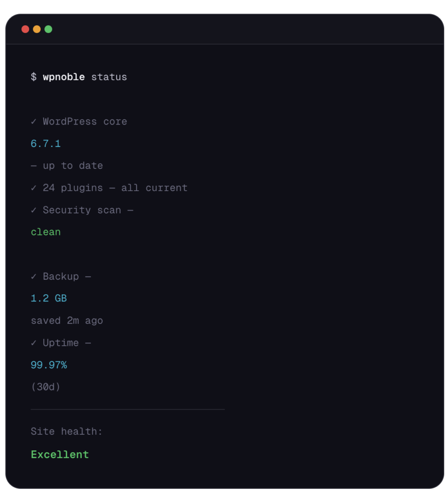Click the yellow minimize window dot
This screenshot has height=498, width=448.
pos(37,29)
